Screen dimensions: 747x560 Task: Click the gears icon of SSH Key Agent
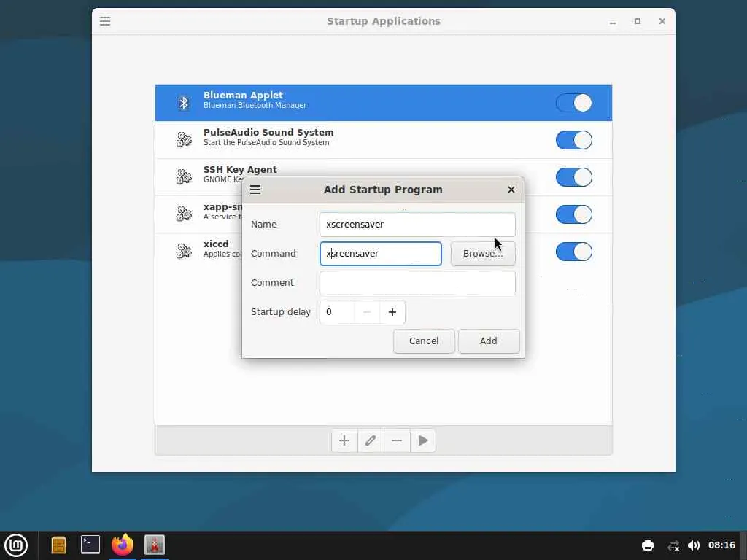coord(184,176)
